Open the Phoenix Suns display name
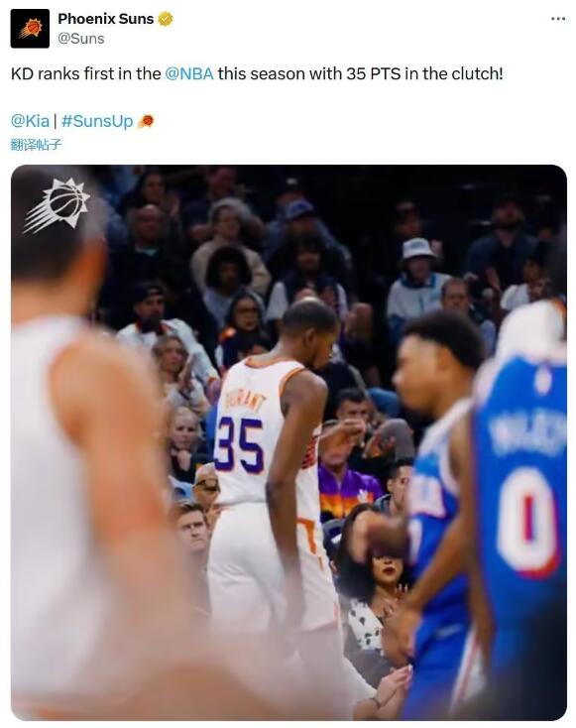576x728 pixels. click(105, 19)
